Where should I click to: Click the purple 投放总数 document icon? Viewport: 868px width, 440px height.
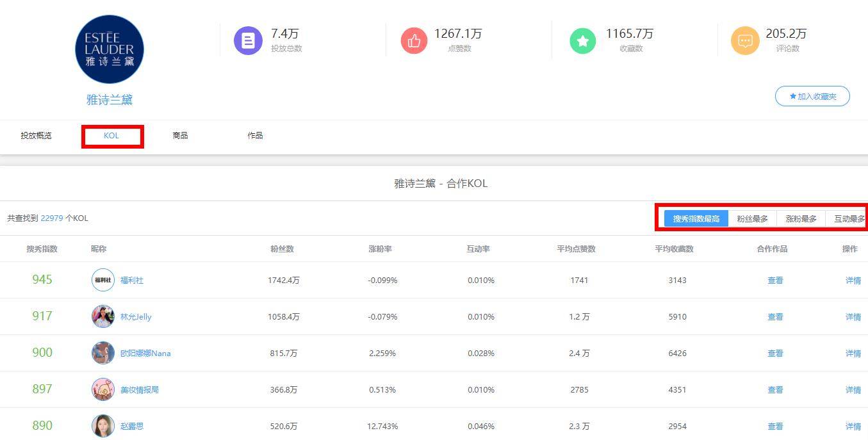[x=248, y=41]
